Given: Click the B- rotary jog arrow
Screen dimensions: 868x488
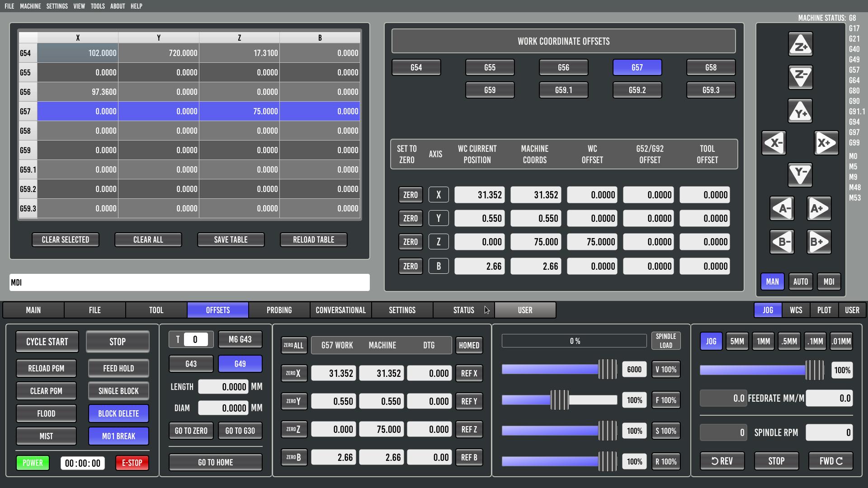Looking at the screenshot, I should (782, 242).
